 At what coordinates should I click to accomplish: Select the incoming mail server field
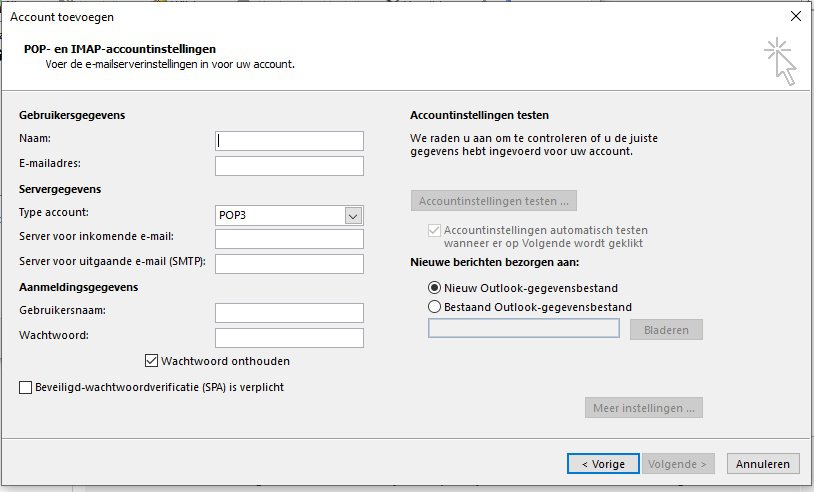(x=289, y=239)
